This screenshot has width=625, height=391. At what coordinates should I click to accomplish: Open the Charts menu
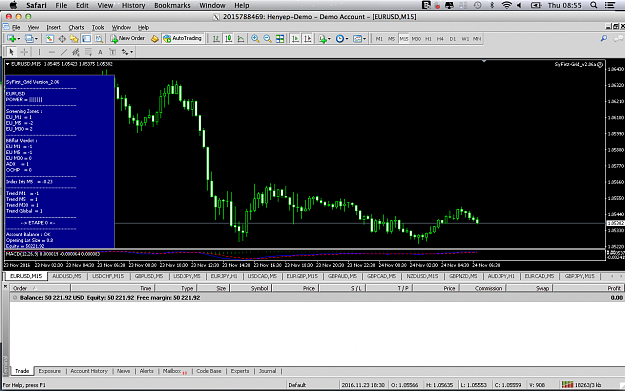(76, 28)
